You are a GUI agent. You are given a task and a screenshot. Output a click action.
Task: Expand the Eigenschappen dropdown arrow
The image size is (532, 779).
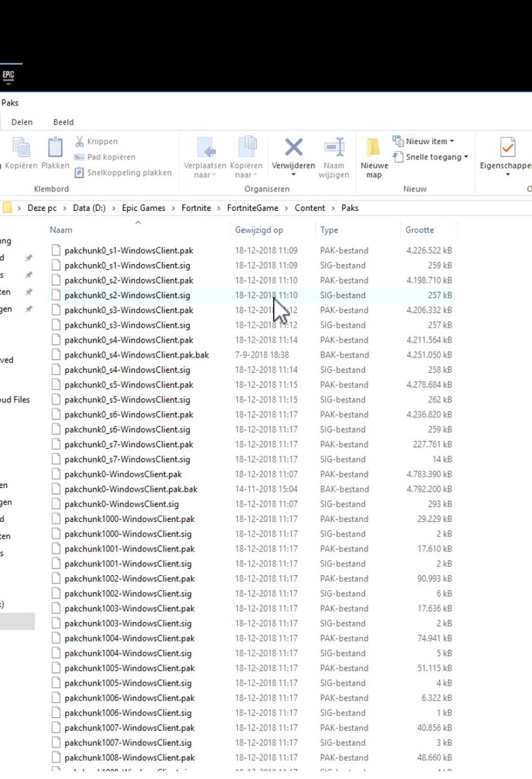click(508, 175)
